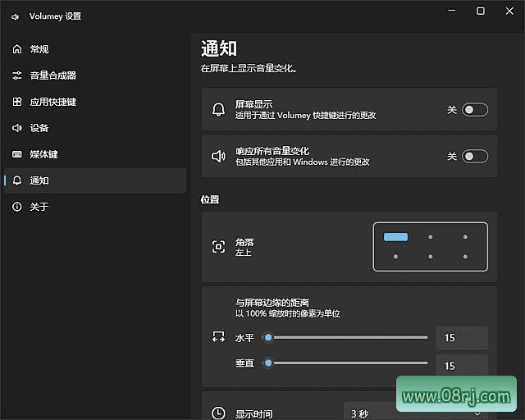The height and width of the screenshot is (420, 525).
Task: Click the Volumey speaker icon in title bar
Action: [x=15, y=16]
